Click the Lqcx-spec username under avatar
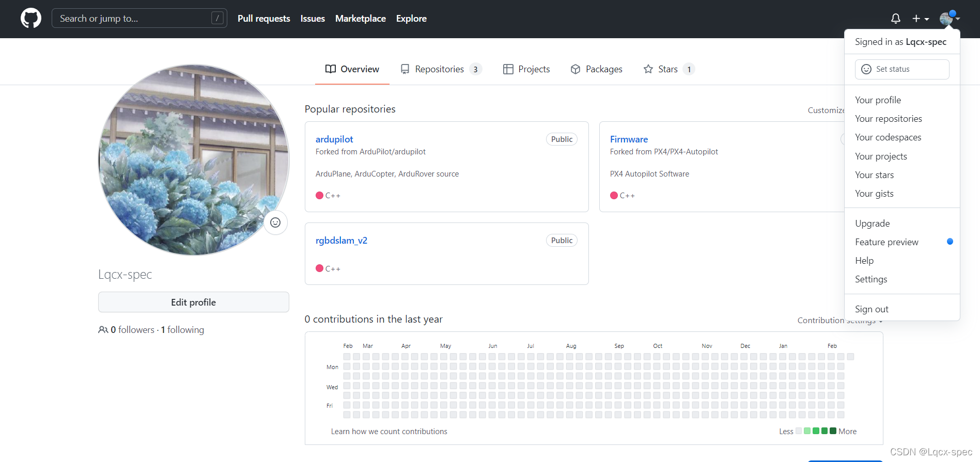 [x=125, y=275]
